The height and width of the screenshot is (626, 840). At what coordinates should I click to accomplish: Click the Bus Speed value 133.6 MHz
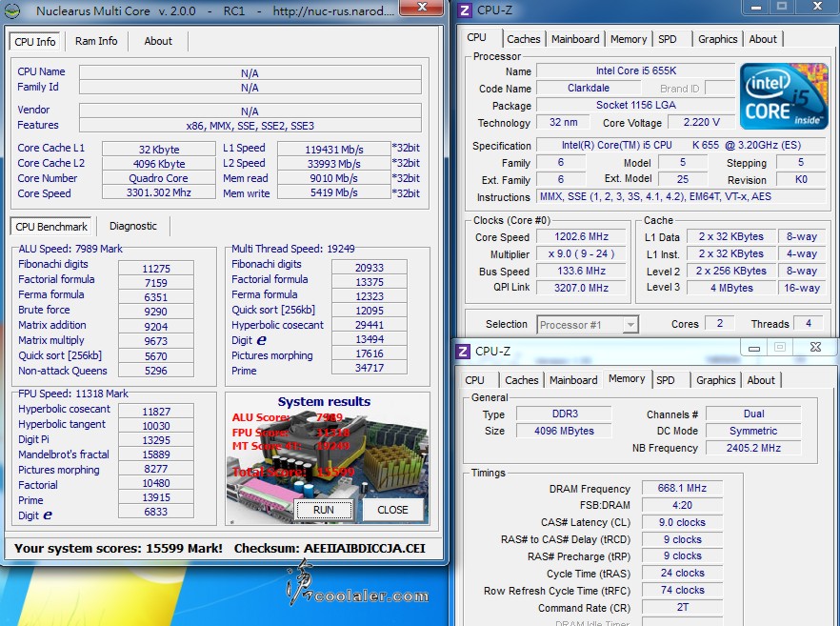[x=581, y=271]
